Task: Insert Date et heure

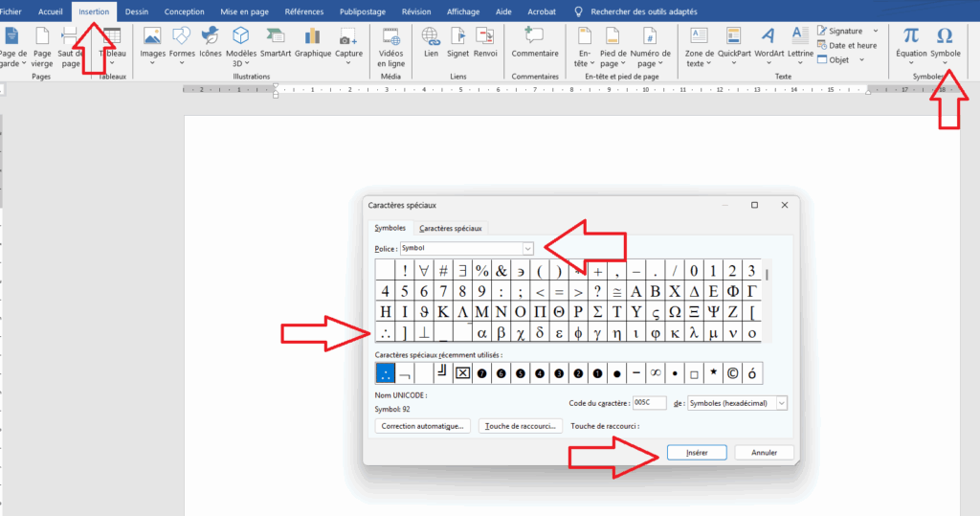Action: (x=847, y=45)
